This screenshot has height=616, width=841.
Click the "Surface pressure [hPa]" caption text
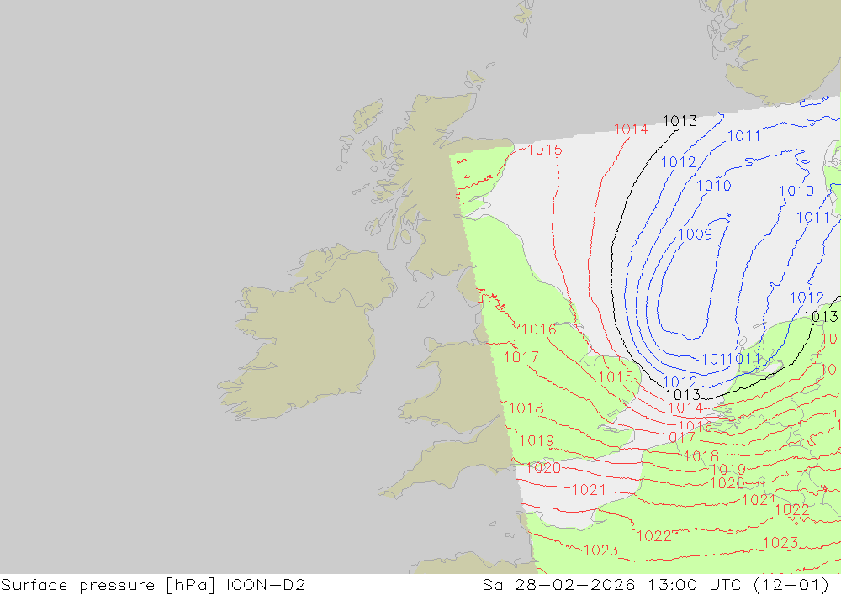[x=108, y=585]
